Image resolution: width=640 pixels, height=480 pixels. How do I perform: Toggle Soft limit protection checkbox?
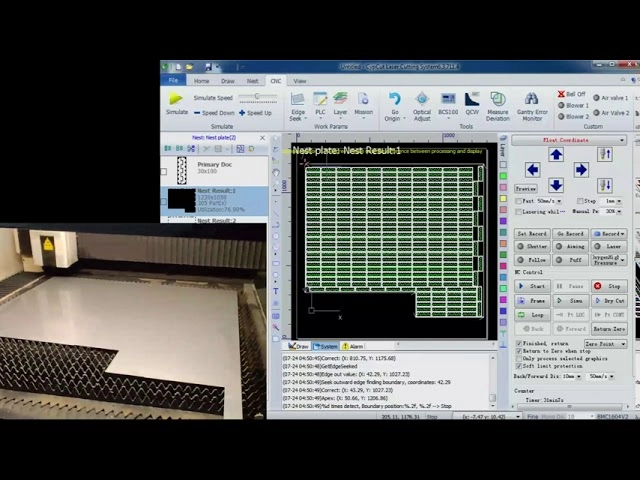(519, 366)
